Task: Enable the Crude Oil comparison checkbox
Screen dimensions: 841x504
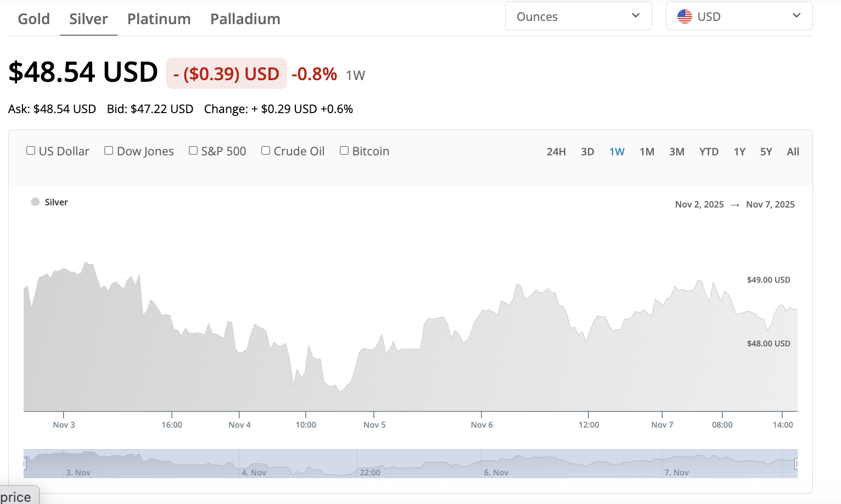Action: click(266, 150)
